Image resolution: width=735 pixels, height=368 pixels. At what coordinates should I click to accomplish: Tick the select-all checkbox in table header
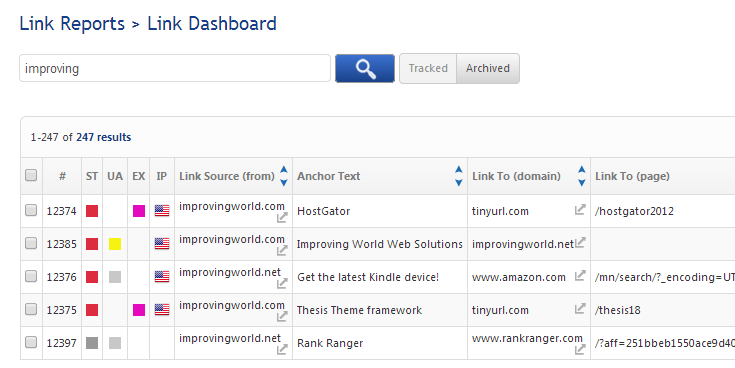point(31,175)
